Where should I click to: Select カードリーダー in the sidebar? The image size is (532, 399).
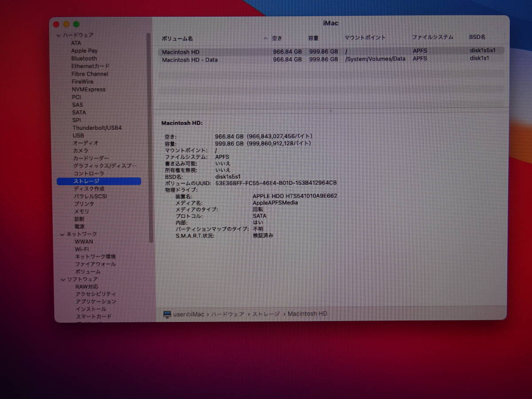(91, 158)
